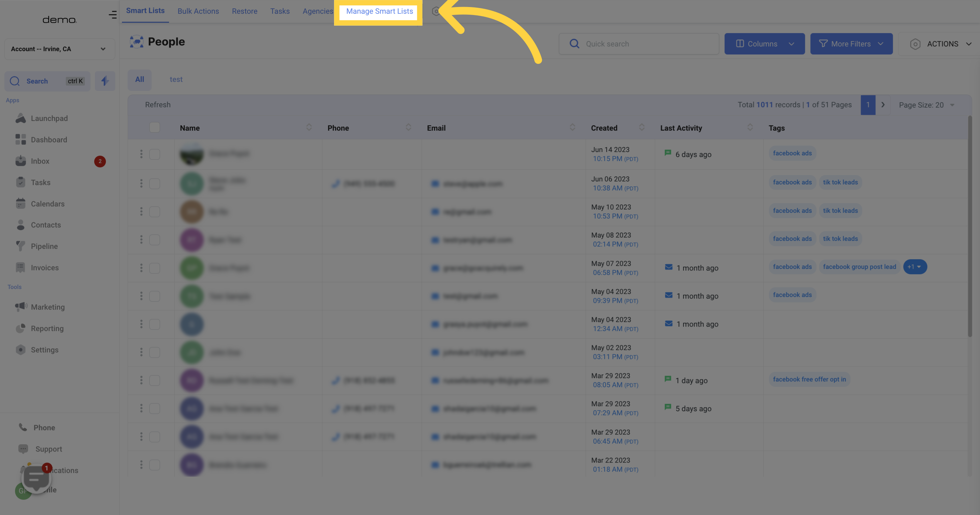Viewport: 980px width, 515px height.
Task: Check the box for the Mar 22 2023 contact
Action: (154, 465)
